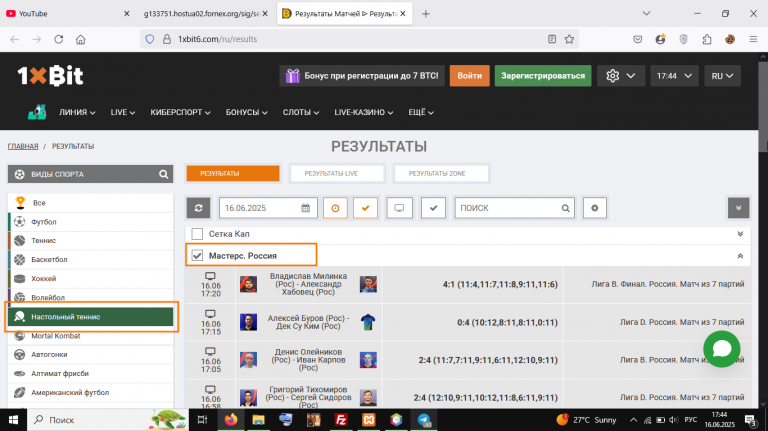
Task: Expand the Сетка Кап section
Action: (740, 234)
